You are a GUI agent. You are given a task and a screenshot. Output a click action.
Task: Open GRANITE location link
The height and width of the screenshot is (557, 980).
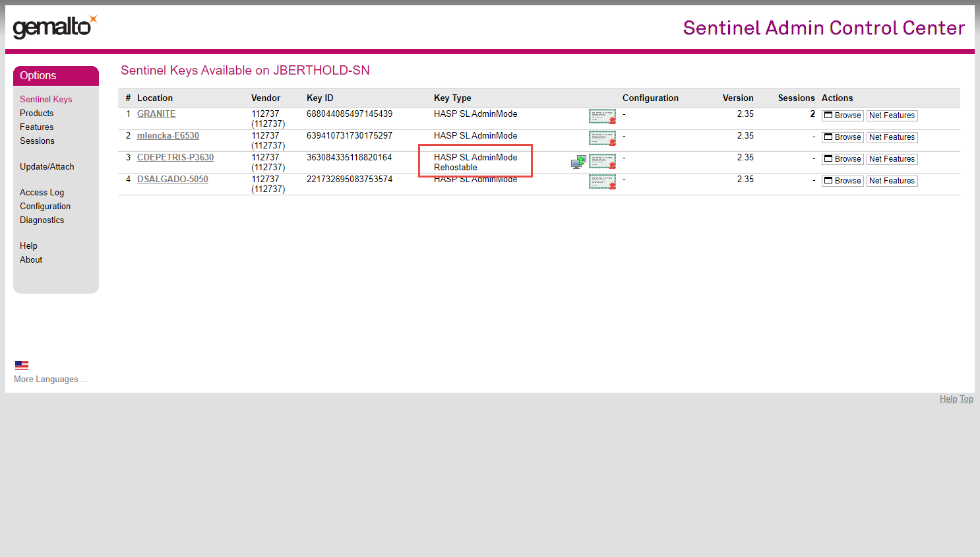coord(156,114)
